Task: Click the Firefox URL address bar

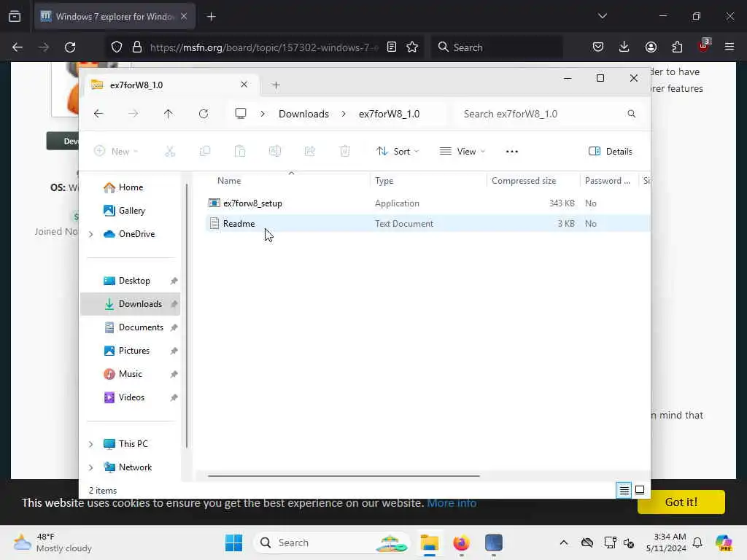Action: coord(263,47)
